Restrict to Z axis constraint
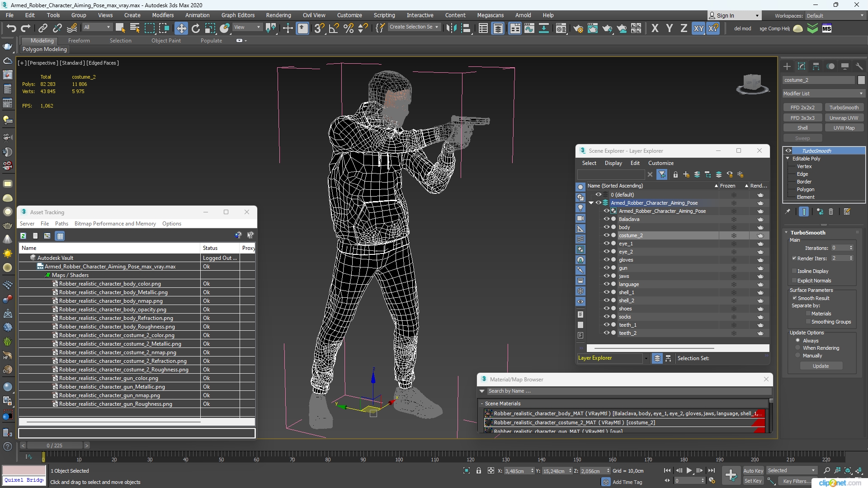This screenshot has height=488, width=868. [x=684, y=28]
